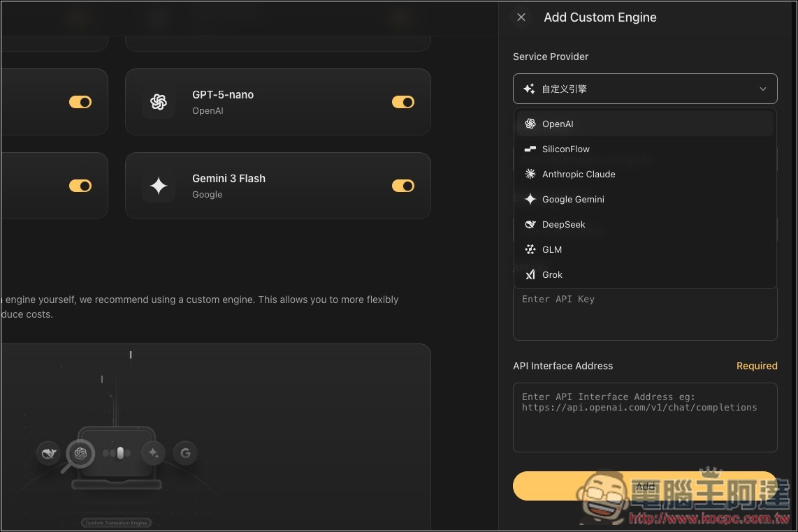Click the Anthropic Claude starburst icon
The image size is (798, 532).
(x=530, y=174)
